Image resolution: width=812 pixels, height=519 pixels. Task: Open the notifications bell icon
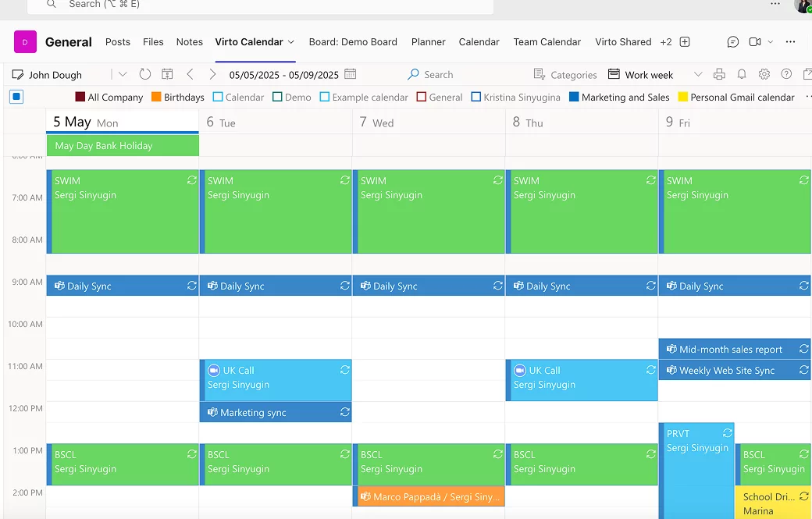click(742, 74)
